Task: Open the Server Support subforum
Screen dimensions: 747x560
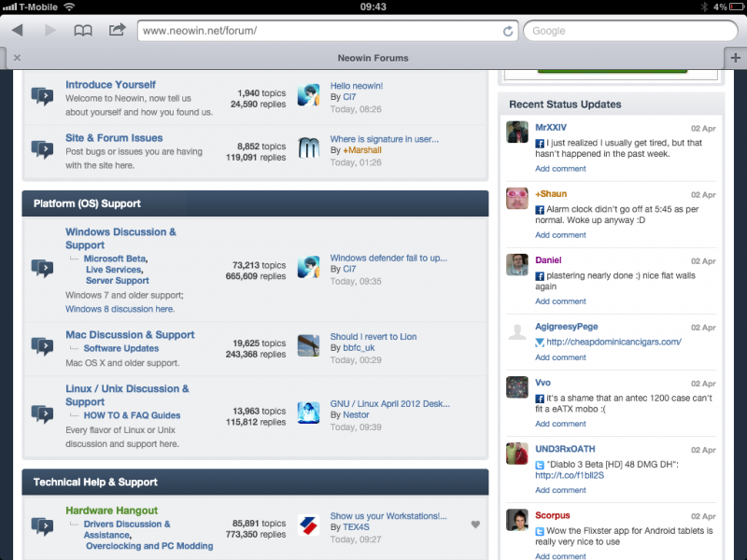Action: coord(118,281)
